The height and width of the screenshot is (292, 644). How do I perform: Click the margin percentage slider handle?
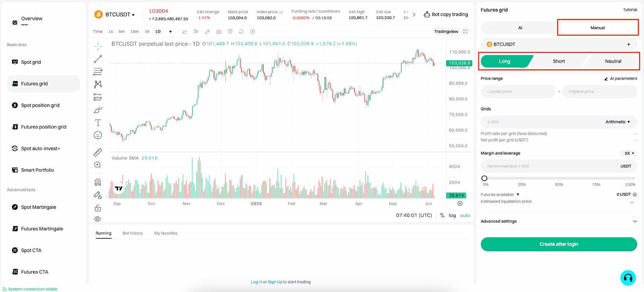[485, 178]
